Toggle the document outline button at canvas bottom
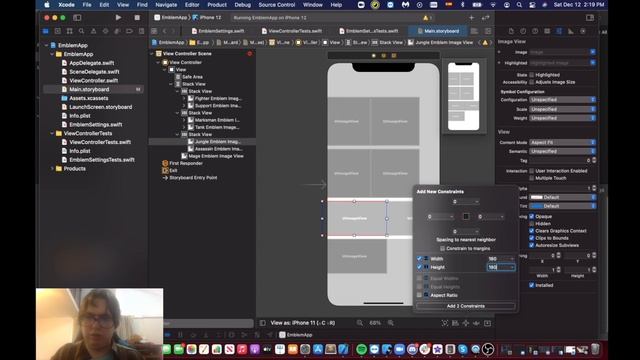The height and width of the screenshot is (360, 640). point(262,323)
